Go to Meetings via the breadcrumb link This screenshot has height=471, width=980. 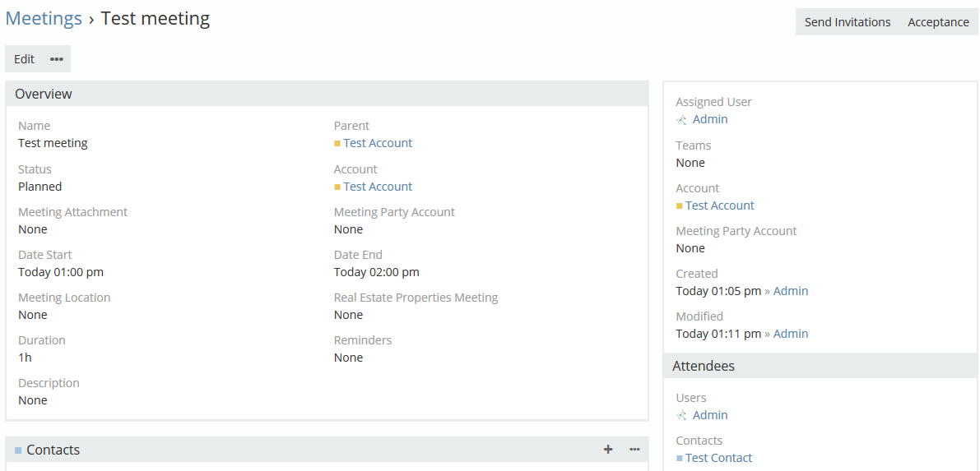(x=44, y=18)
